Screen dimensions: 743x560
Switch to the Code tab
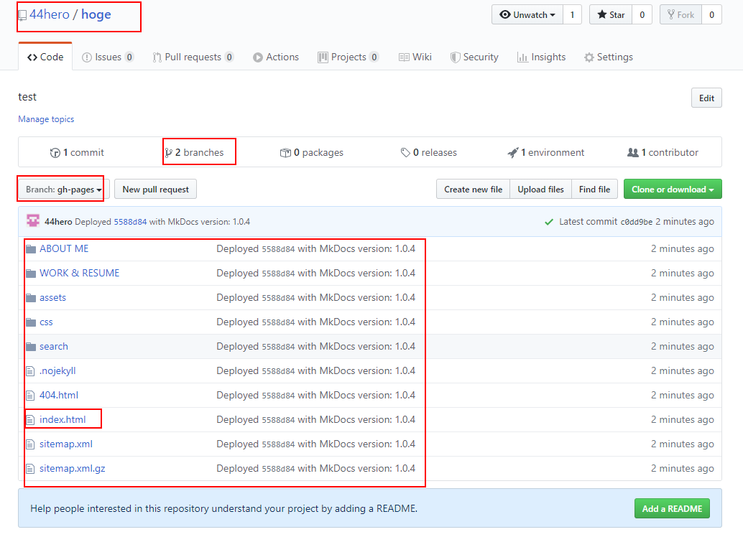45,57
